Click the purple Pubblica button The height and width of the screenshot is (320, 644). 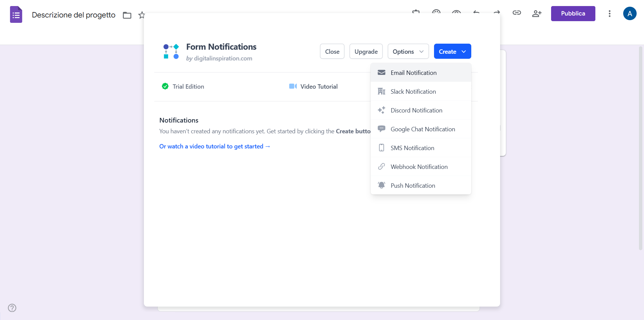pyautogui.click(x=573, y=13)
